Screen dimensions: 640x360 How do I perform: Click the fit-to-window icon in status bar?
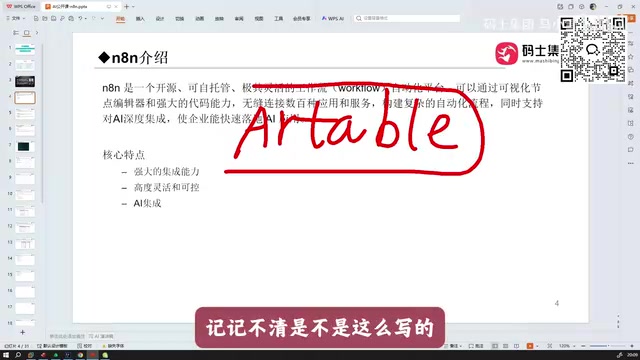(x=550, y=346)
